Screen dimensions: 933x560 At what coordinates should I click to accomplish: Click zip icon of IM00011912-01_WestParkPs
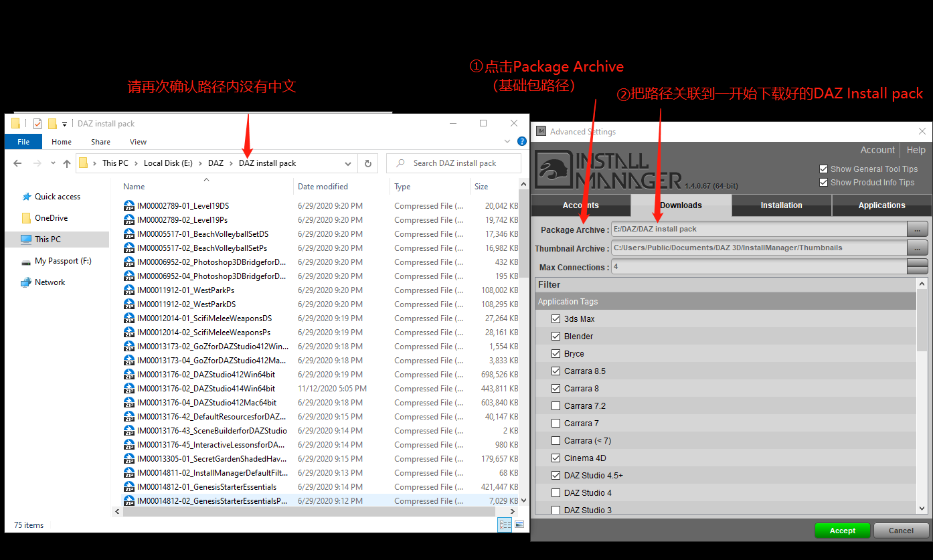pos(129,290)
